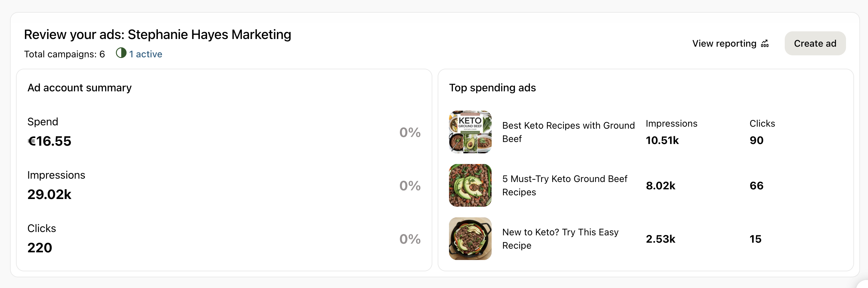This screenshot has width=868, height=288.
Task: Click the reporting chart icon
Action: 764,44
